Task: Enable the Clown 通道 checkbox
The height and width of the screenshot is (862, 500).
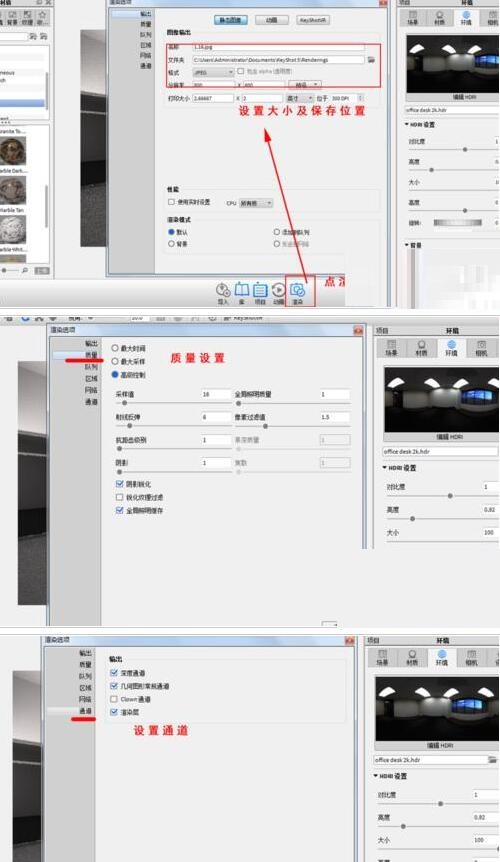Action: (x=114, y=699)
